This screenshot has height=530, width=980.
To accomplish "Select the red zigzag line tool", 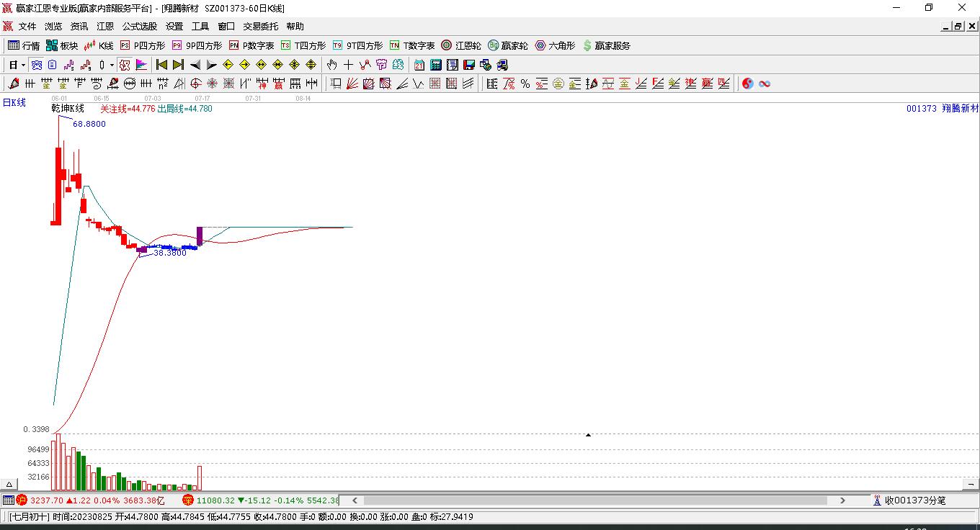I will tap(365, 65).
